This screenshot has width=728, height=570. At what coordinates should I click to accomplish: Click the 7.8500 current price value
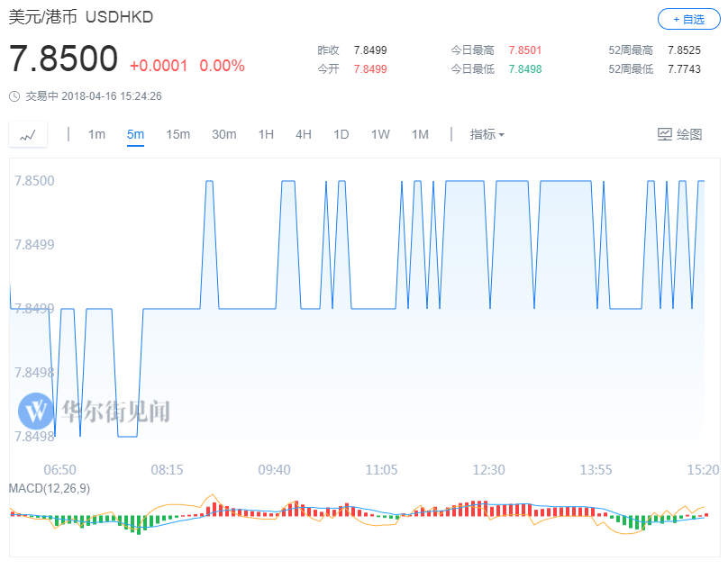64,59
